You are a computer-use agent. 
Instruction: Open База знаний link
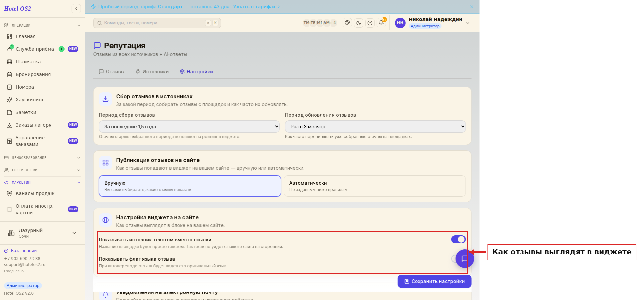coord(20,251)
